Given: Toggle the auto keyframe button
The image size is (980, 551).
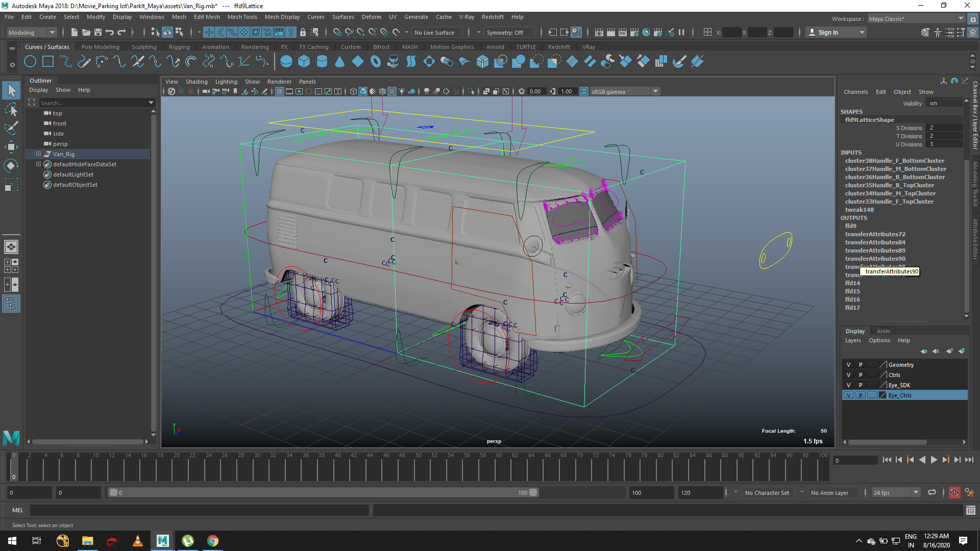Looking at the screenshot, I should (954, 492).
